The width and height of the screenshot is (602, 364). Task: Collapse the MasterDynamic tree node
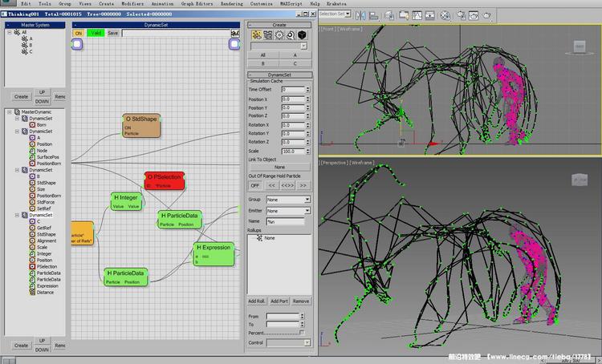(x=9, y=112)
